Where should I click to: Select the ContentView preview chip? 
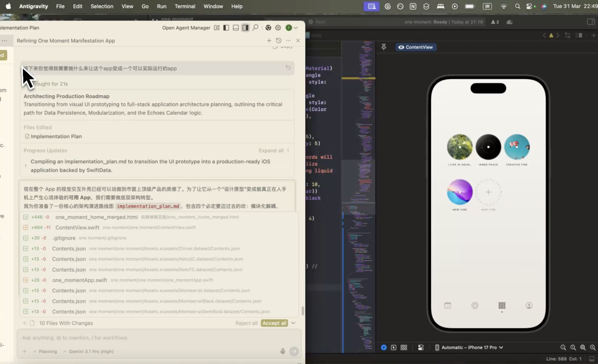(416, 47)
